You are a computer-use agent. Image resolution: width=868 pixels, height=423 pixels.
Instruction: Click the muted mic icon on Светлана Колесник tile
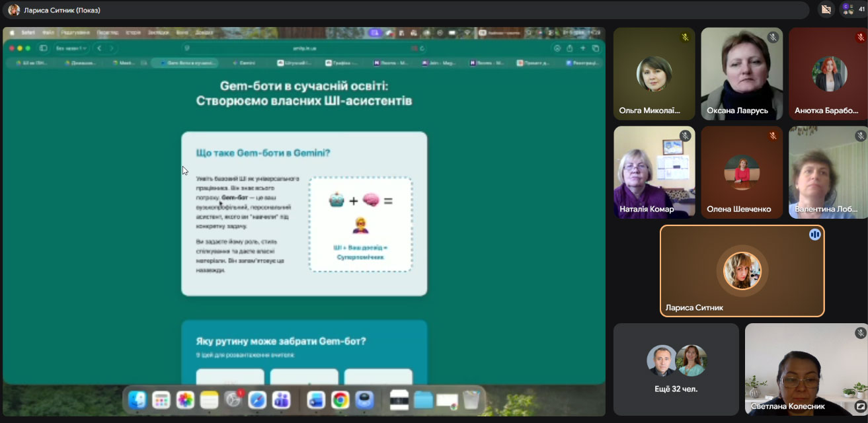[x=860, y=333]
